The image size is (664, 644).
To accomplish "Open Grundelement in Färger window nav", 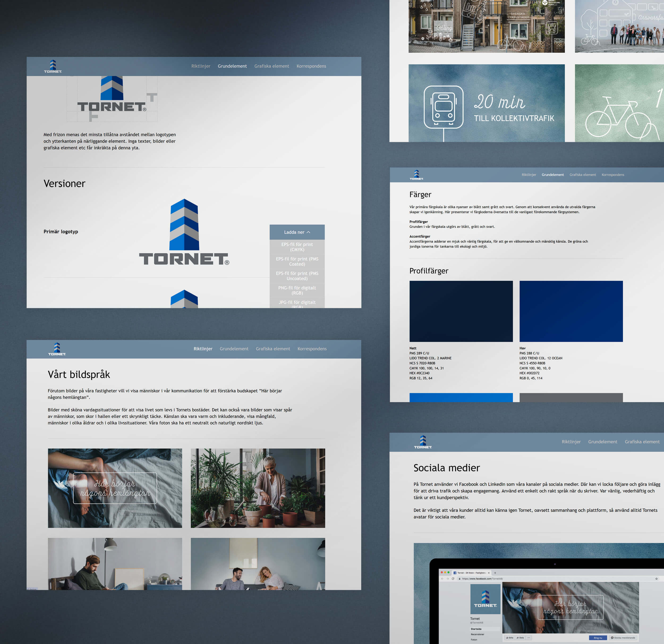I will 552,175.
